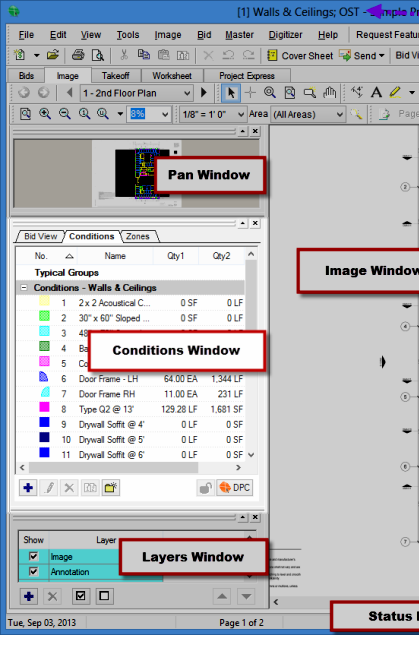The height and width of the screenshot is (647, 419).
Task: Click the hand pan tool icon
Action: tap(329, 93)
